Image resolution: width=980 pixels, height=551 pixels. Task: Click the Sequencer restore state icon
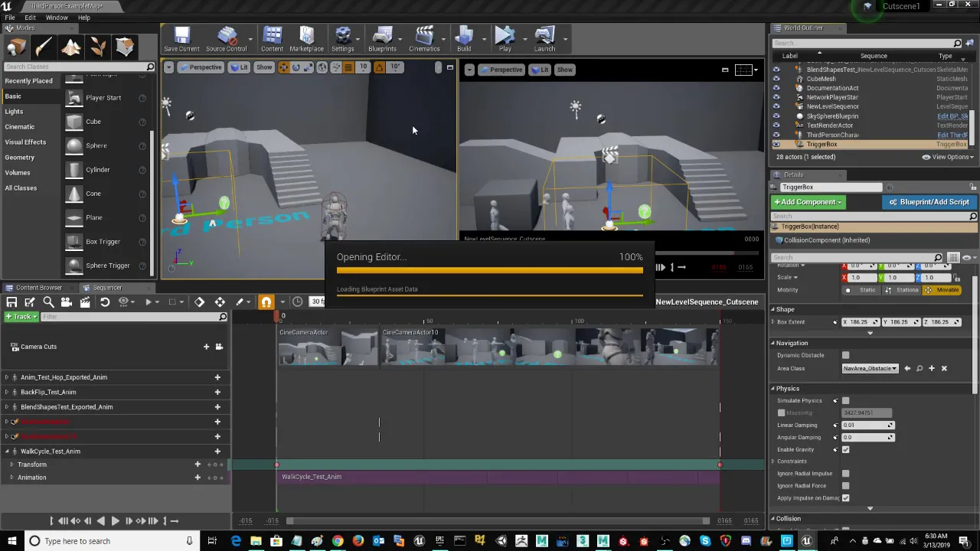(x=105, y=302)
